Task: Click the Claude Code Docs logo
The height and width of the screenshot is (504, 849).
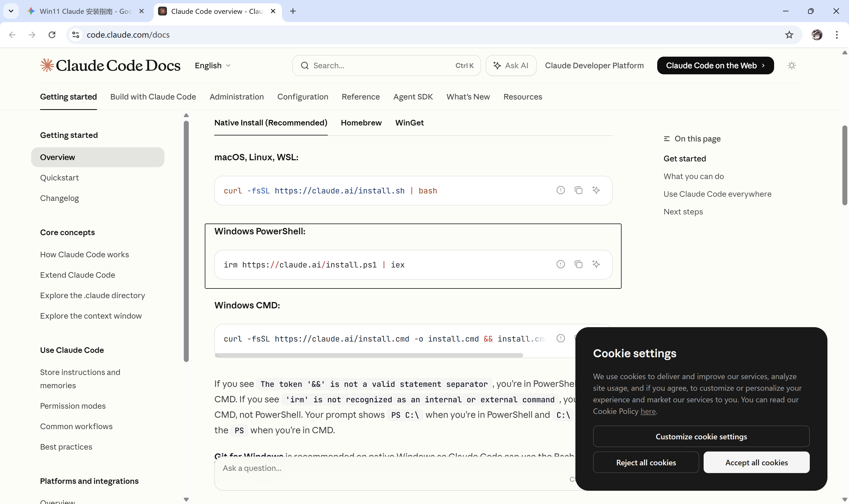Action: [x=110, y=65]
